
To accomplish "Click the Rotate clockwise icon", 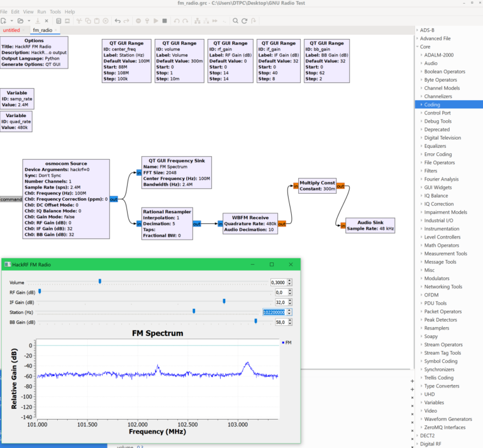I will 185,21.
